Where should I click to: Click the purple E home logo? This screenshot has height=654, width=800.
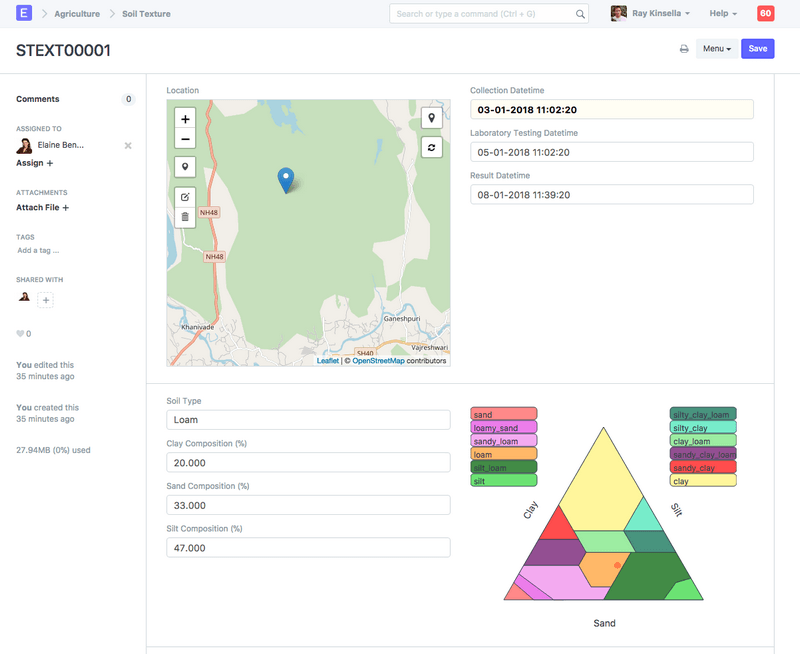point(24,14)
